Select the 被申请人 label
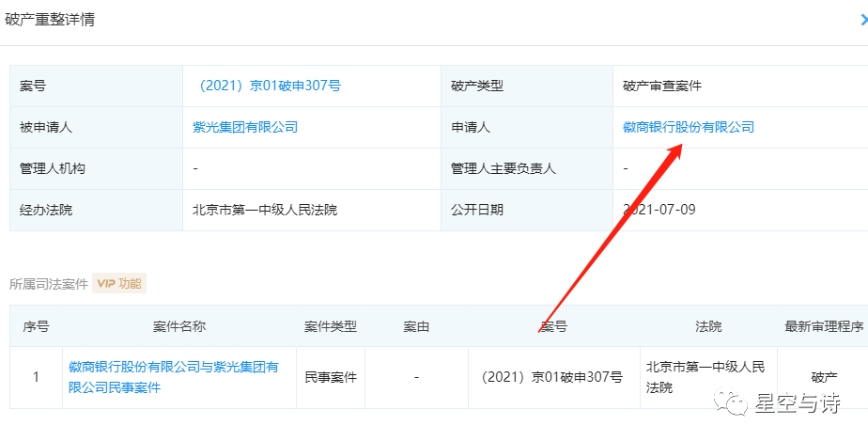Screen dimensions: 868x441 (x=46, y=127)
